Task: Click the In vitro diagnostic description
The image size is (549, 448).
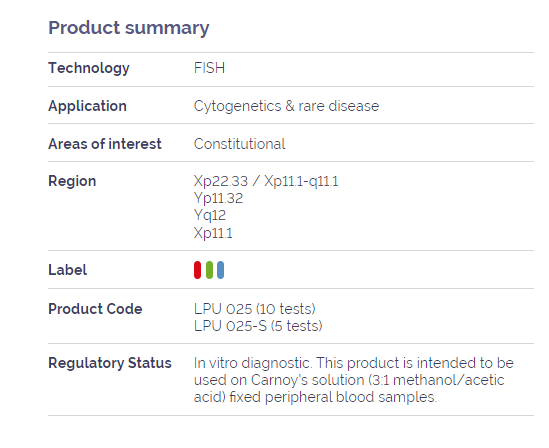Action: [x=354, y=380]
